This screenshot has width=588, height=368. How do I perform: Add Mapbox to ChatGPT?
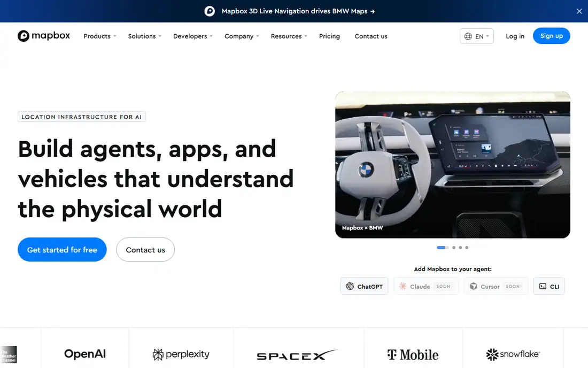364,286
